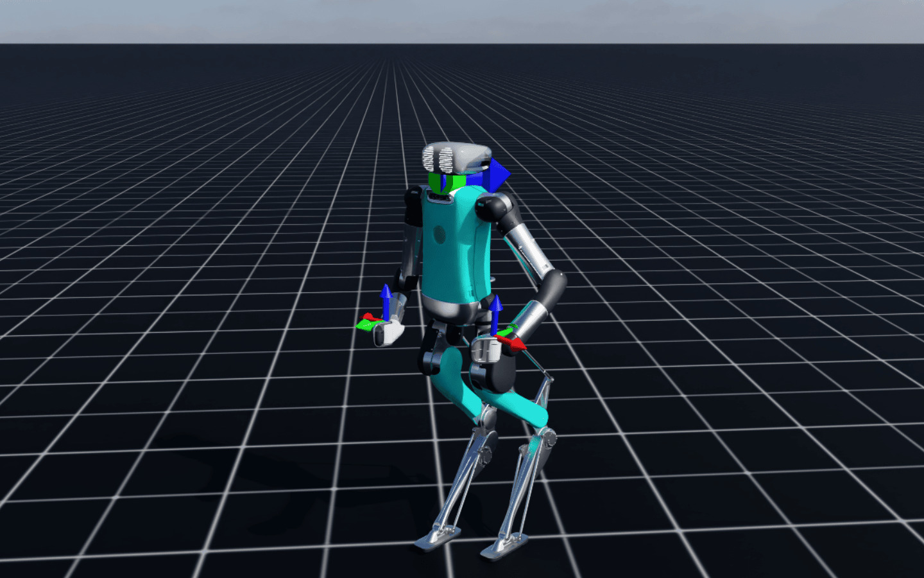The height and width of the screenshot is (578, 924).
Task: Click the foot plate of the rear leg
Action: point(438,537)
